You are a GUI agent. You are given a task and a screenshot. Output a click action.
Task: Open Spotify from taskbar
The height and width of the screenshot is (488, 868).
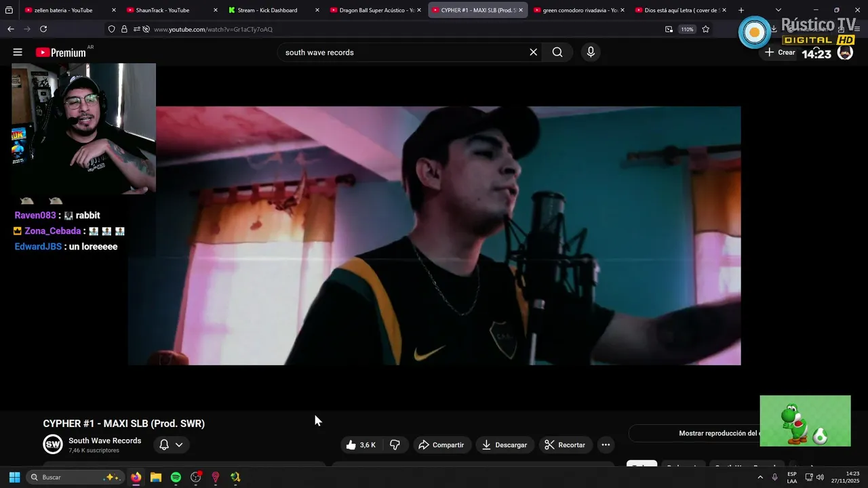tap(176, 477)
